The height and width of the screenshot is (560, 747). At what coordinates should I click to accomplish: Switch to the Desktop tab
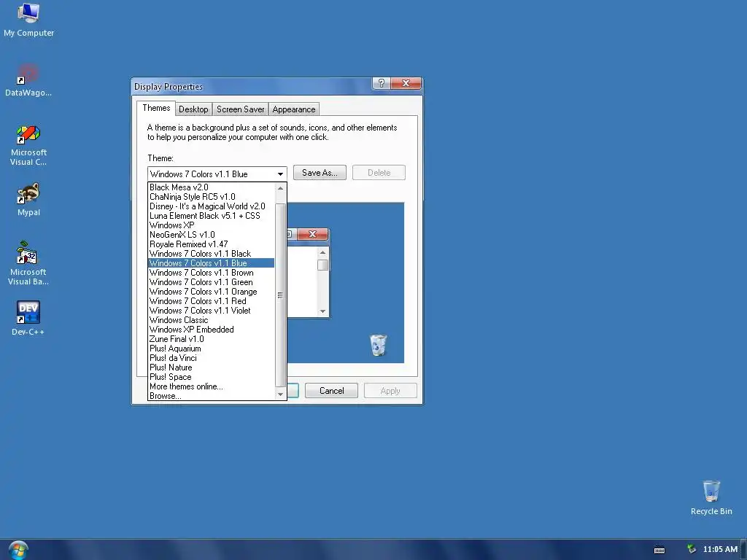pyautogui.click(x=193, y=109)
